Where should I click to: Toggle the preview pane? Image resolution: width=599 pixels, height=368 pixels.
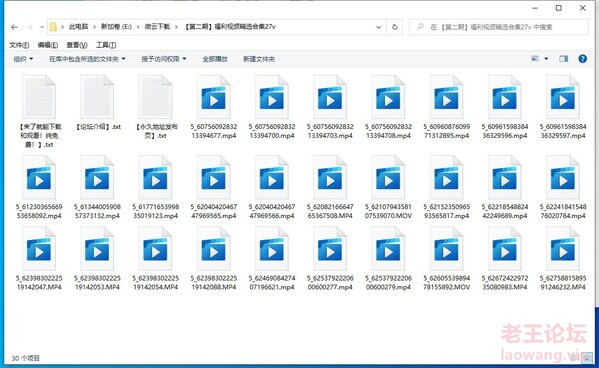point(563,58)
